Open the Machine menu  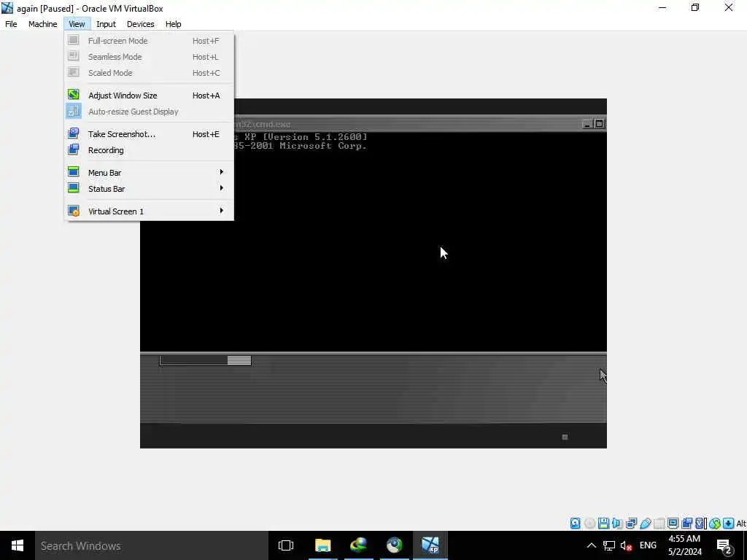pyautogui.click(x=43, y=24)
